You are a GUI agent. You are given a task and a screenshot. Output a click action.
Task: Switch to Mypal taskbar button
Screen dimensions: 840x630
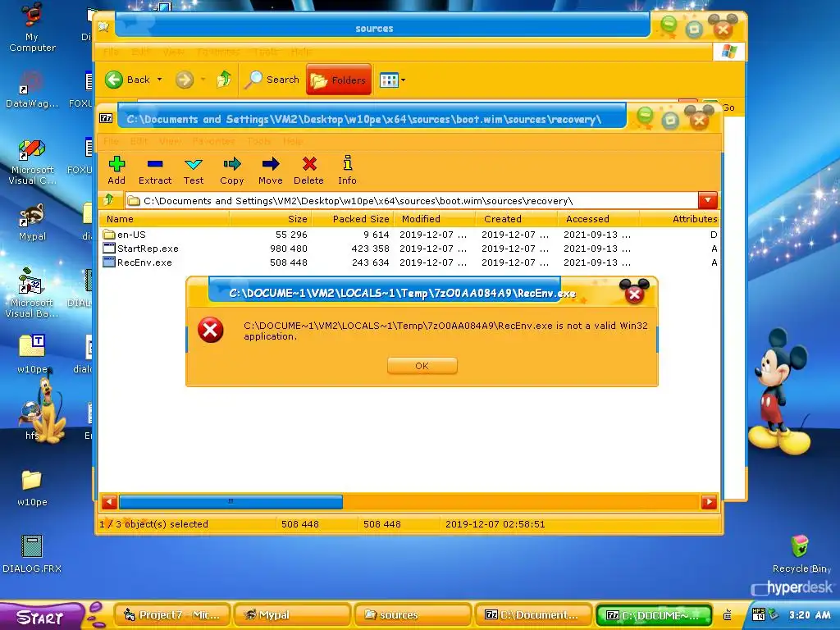tap(294, 615)
